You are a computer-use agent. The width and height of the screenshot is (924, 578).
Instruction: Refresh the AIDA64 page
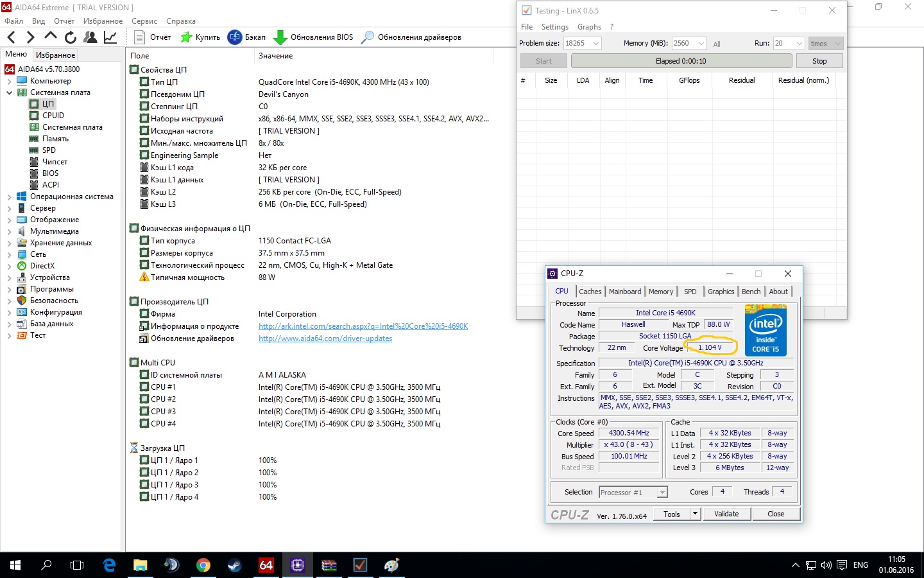pyautogui.click(x=71, y=37)
